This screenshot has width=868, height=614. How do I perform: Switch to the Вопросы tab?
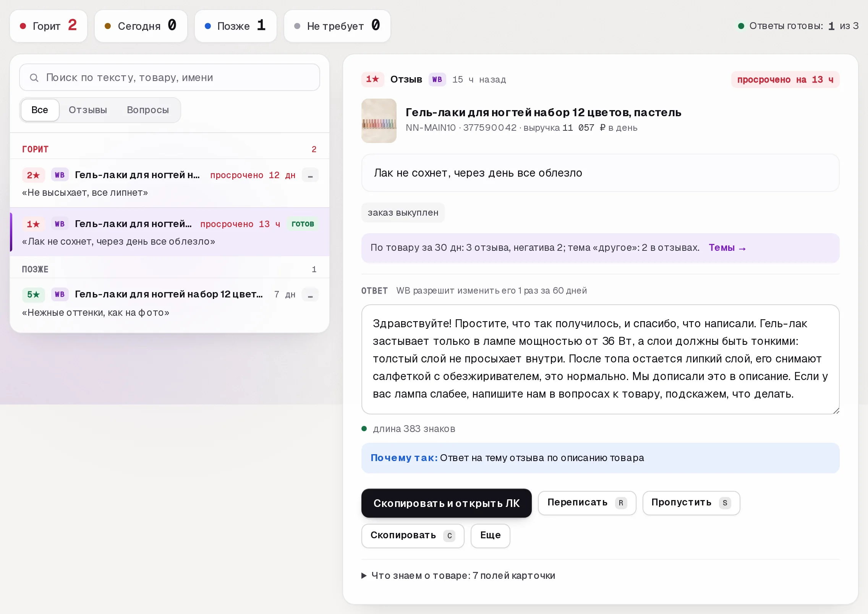point(148,110)
